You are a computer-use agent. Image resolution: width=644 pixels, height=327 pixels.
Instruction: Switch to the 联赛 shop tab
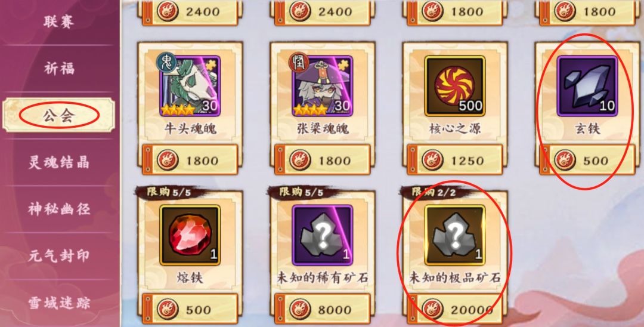click(58, 21)
